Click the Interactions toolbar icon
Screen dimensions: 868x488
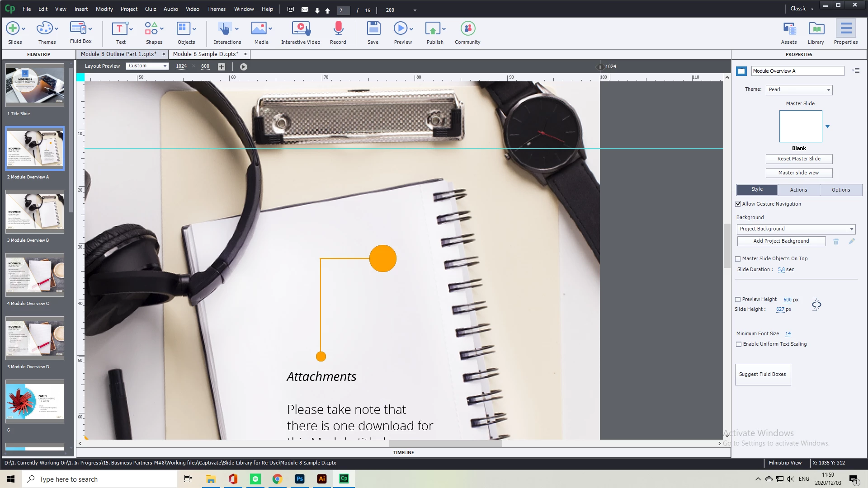click(225, 29)
